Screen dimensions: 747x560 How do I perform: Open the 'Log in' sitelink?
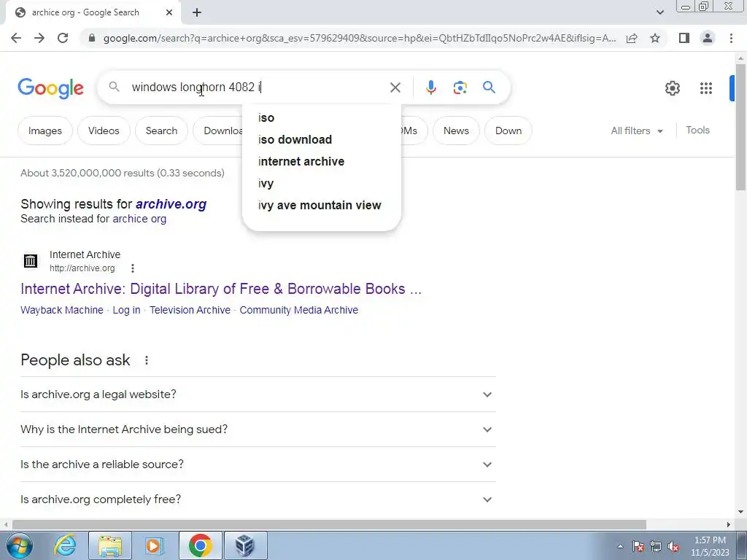point(126,310)
